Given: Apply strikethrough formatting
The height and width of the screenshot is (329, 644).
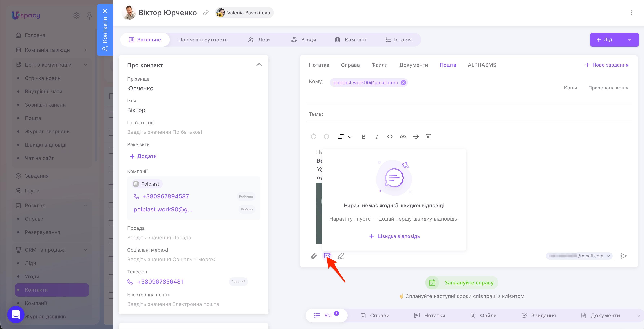Looking at the screenshot, I should click(416, 137).
